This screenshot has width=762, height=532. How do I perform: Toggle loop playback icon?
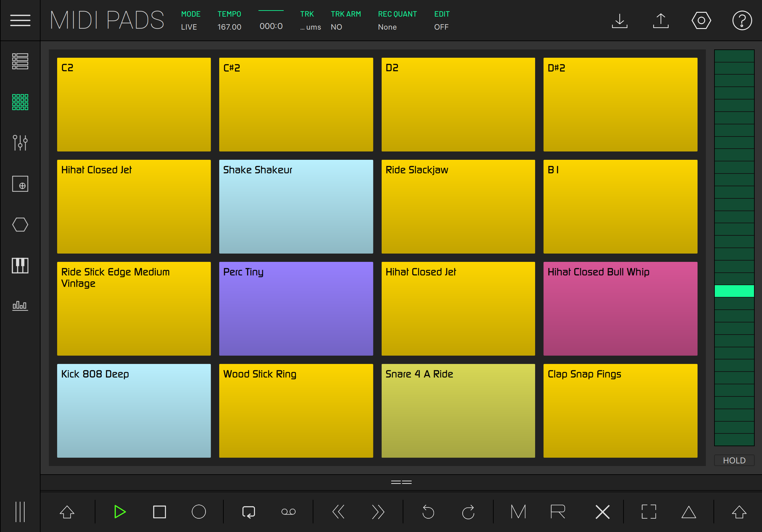pos(249,512)
